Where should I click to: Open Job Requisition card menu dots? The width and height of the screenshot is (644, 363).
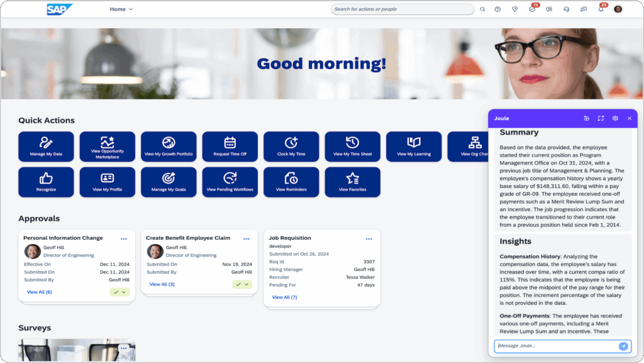click(x=369, y=238)
